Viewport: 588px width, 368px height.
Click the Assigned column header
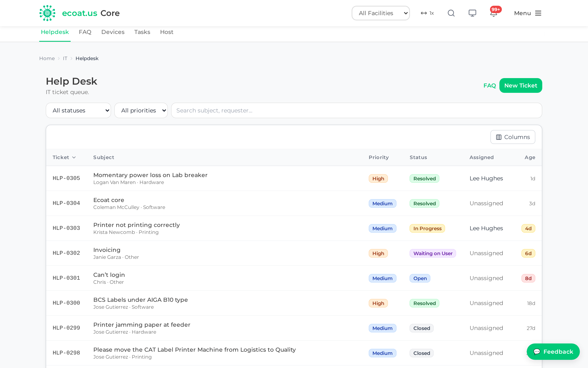[x=482, y=157]
